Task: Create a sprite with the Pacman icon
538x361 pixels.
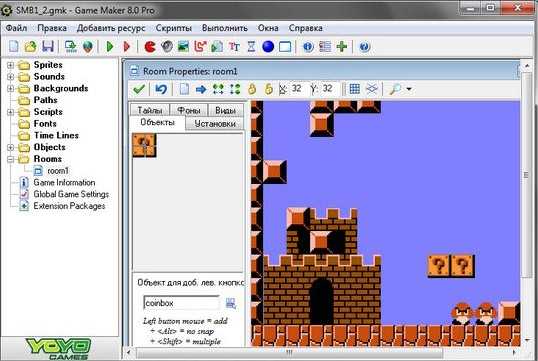Action: [x=150, y=46]
